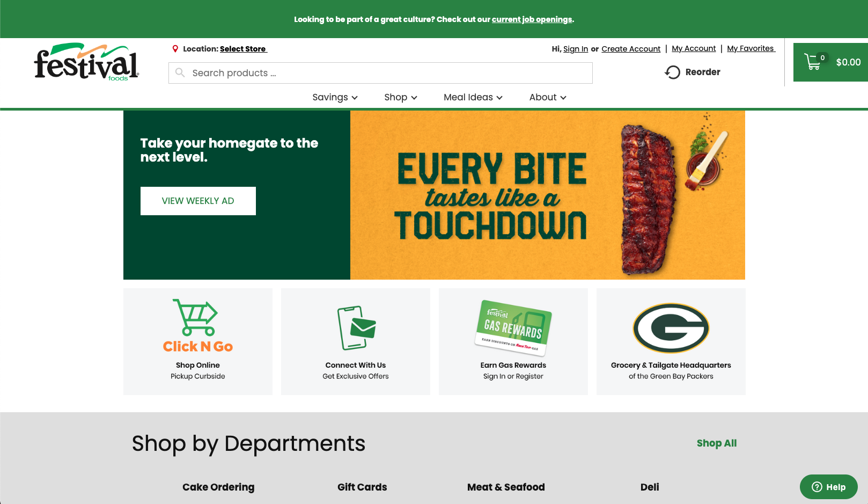Click the $0.00 cart total
This screenshot has height=504, width=868.
coord(848,62)
